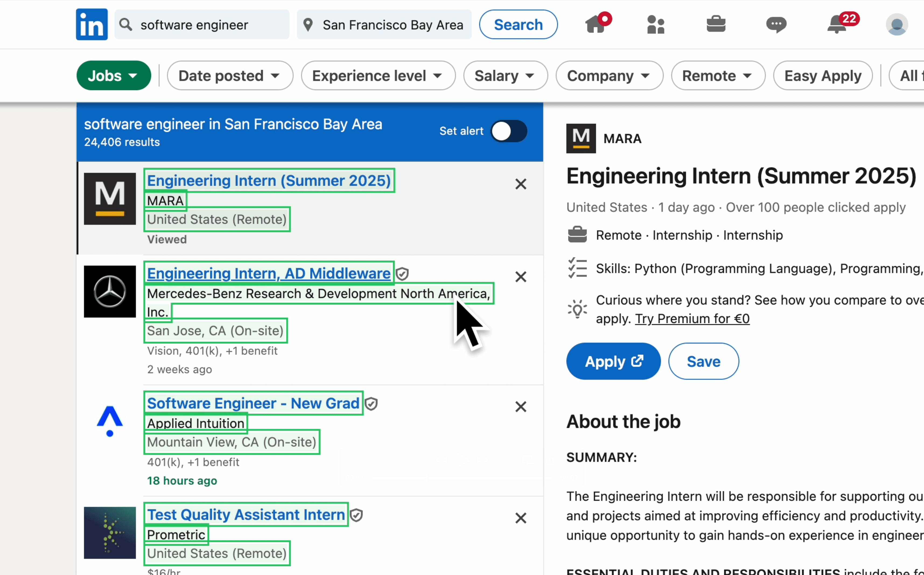Open the Try Premium for €0 link
The image size is (924, 575).
tap(692, 319)
